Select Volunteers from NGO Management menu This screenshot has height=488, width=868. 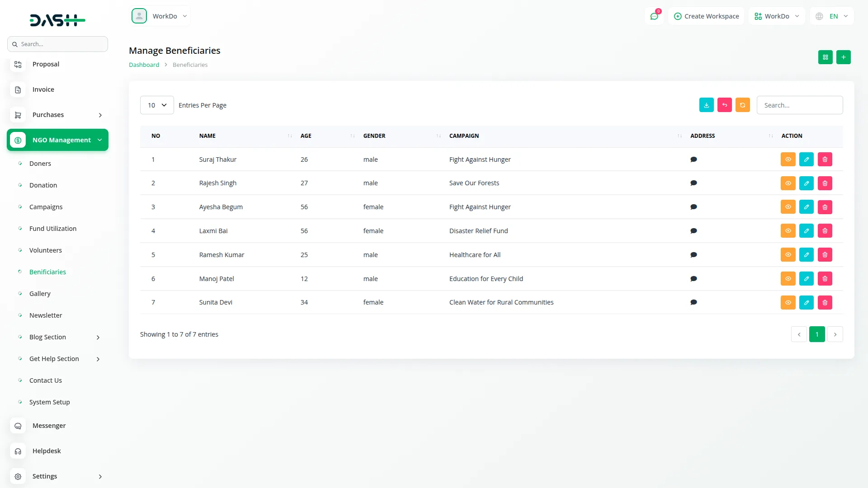[45, 250]
